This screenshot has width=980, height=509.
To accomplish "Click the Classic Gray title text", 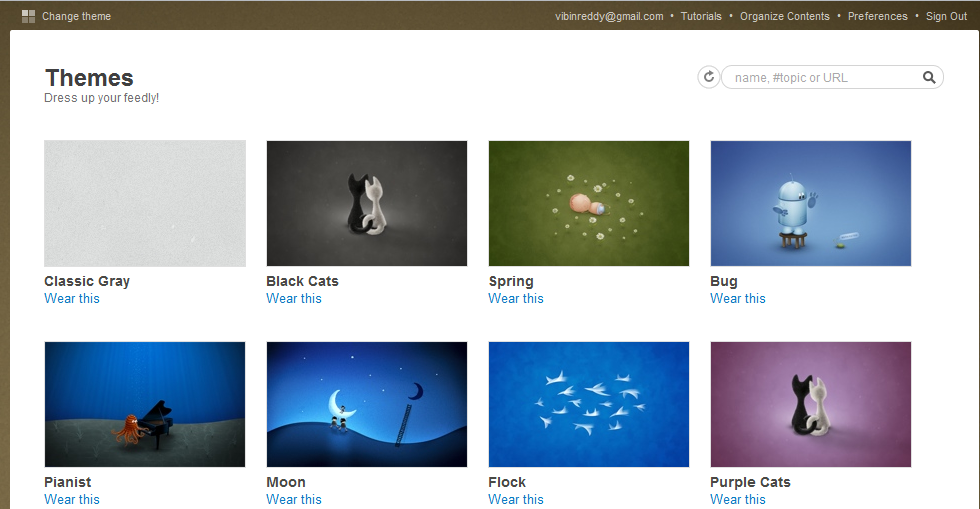I will (x=87, y=281).
